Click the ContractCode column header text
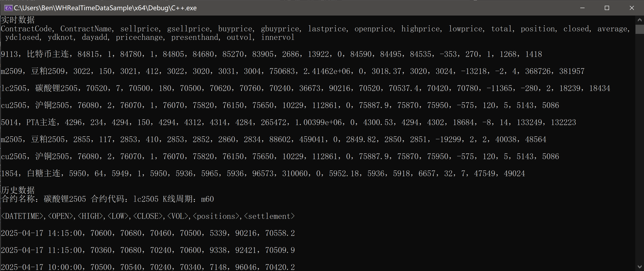This screenshot has width=644, height=271. (x=26, y=29)
